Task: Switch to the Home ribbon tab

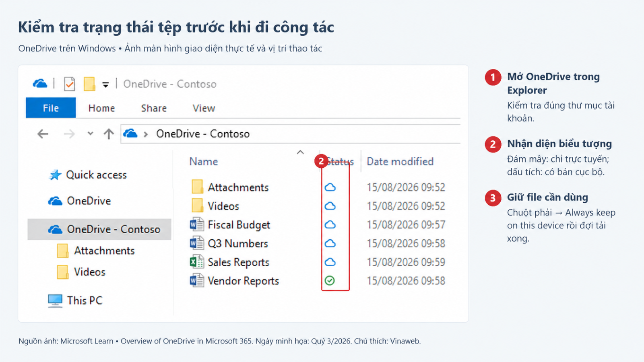Action: [x=101, y=108]
